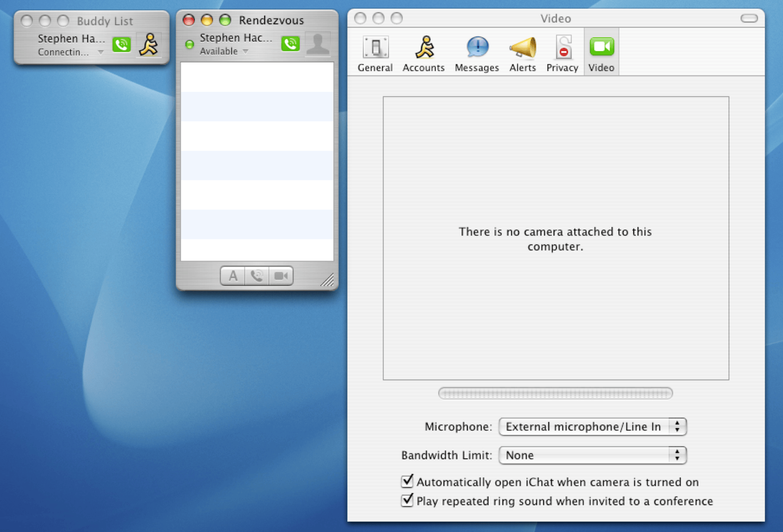The width and height of the screenshot is (783, 532).
Task: Open the Available status menu in Rendezvous
Action: 224,51
